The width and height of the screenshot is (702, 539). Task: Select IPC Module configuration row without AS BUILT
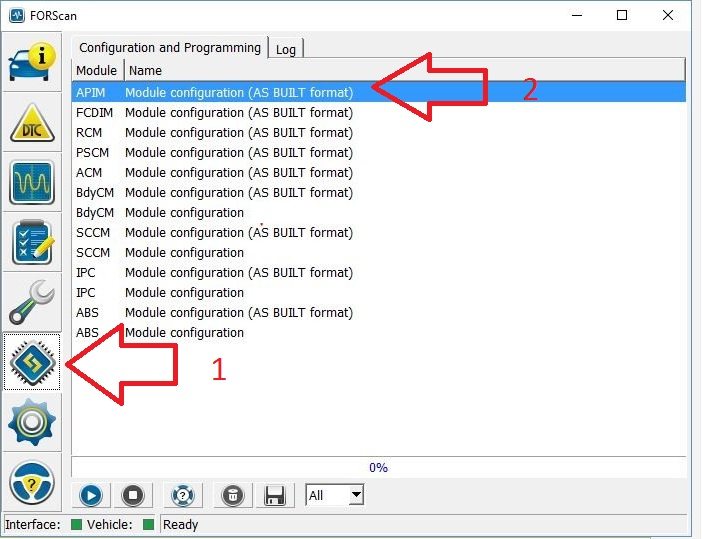coord(379,292)
